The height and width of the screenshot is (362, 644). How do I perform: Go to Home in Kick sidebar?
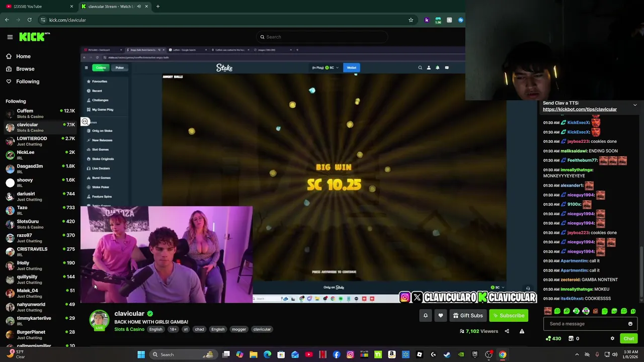[x=23, y=56]
